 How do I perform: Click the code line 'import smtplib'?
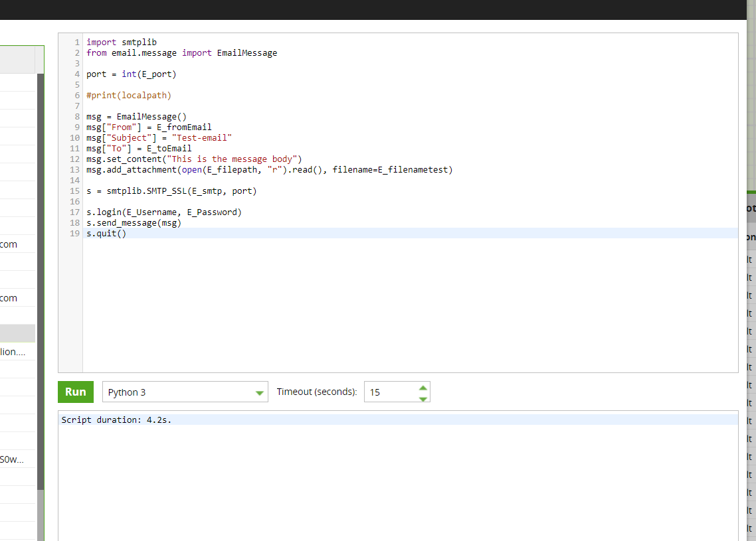(122, 42)
